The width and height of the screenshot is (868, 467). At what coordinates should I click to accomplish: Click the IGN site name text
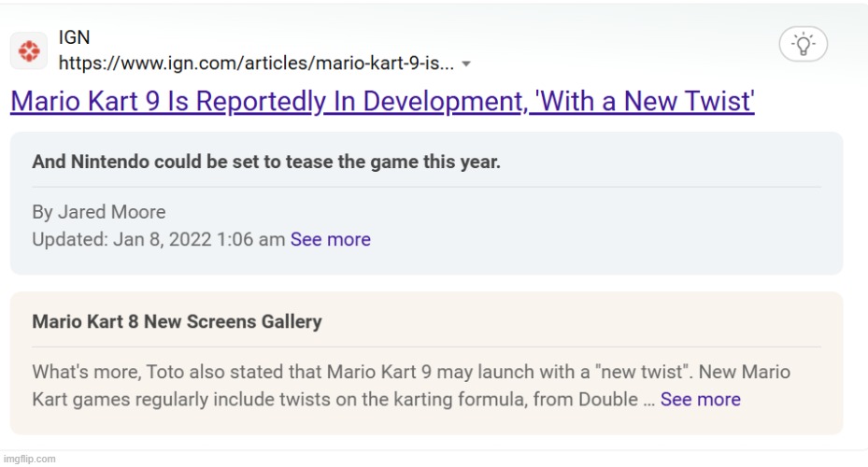74,38
